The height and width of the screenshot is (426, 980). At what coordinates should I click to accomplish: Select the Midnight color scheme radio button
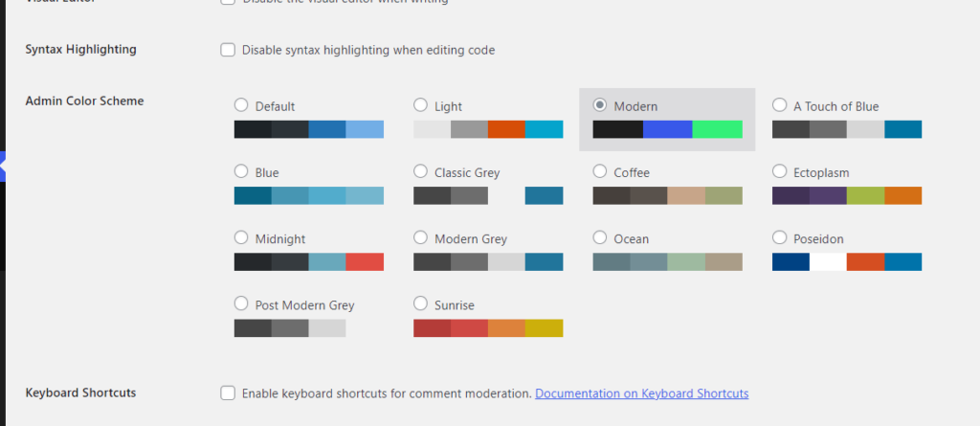[240, 237]
